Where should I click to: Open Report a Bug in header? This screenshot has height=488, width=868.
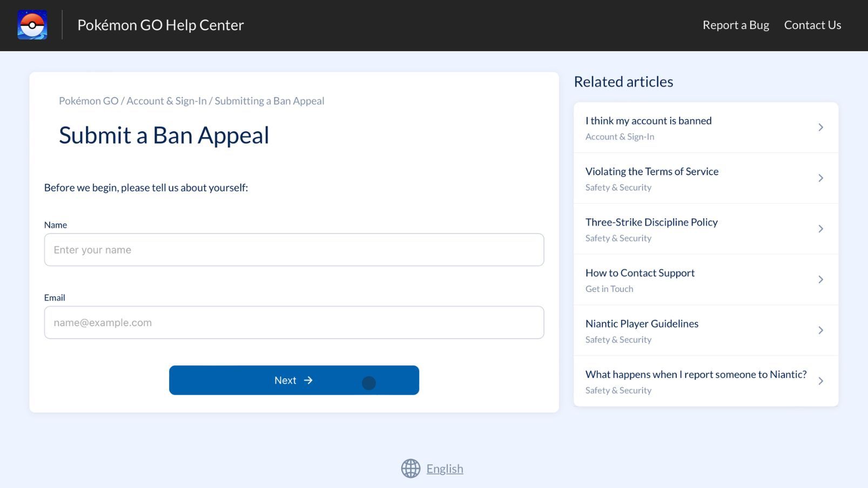[x=735, y=25]
